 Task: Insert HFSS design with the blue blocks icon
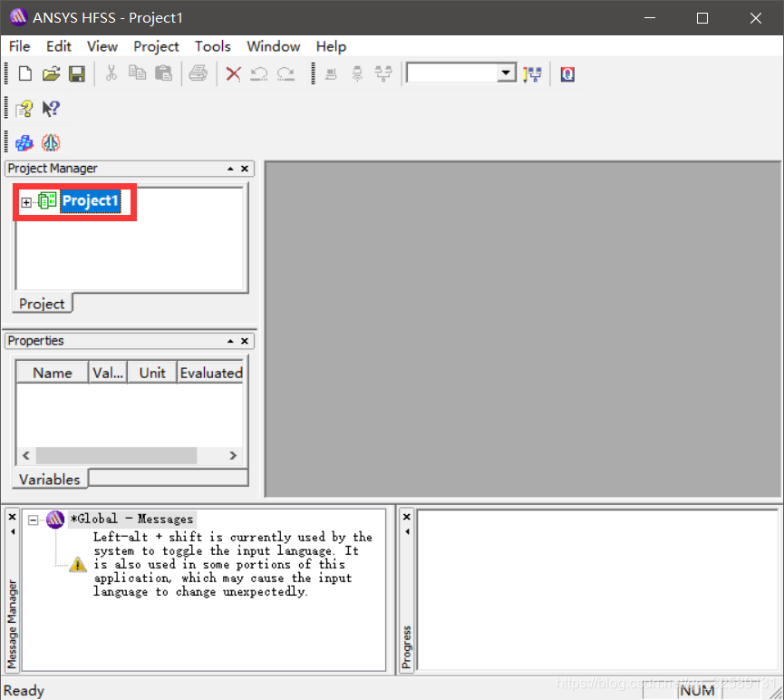[x=24, y=143]
